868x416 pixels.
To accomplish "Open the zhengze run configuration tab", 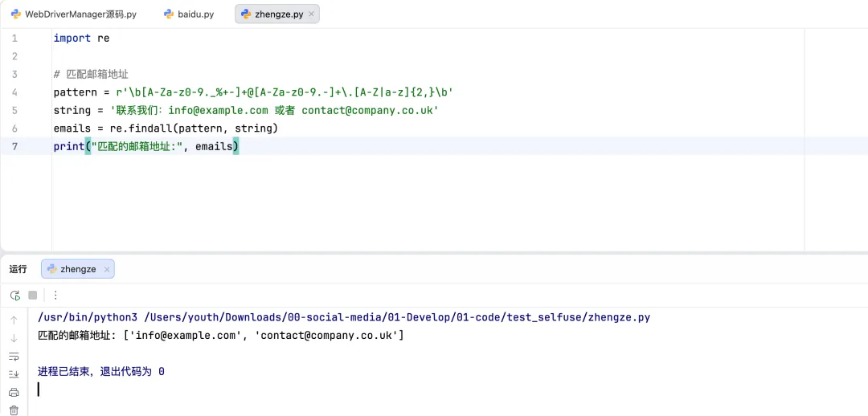I will tap(77, 269).
